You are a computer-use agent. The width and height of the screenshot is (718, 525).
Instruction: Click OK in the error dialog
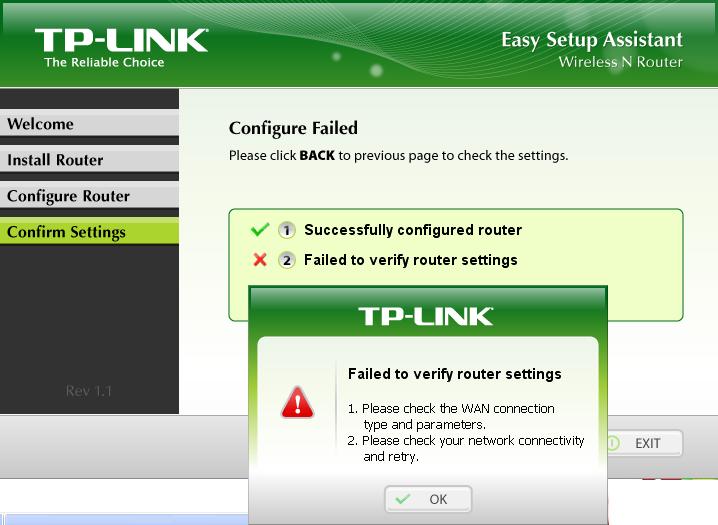pyautogui.click(x=428, y=499)
